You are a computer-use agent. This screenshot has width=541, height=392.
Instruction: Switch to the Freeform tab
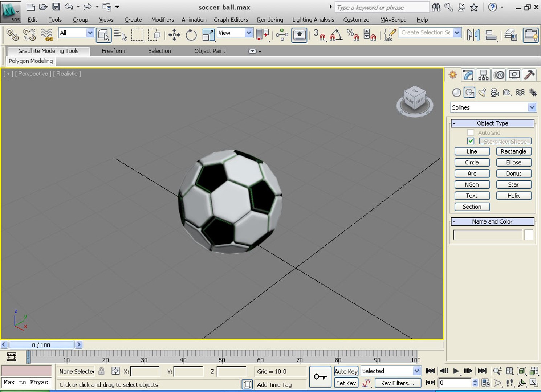pos(113,51)
